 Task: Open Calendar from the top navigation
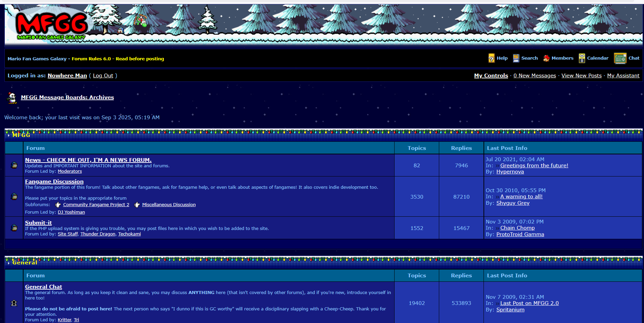click(x=598, y=58)
